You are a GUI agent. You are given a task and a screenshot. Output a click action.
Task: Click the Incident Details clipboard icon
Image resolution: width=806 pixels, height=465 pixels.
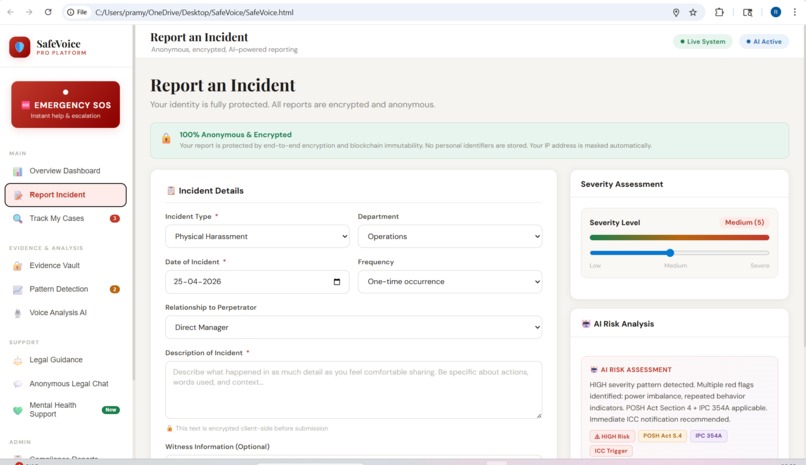(x=171, y=191)
